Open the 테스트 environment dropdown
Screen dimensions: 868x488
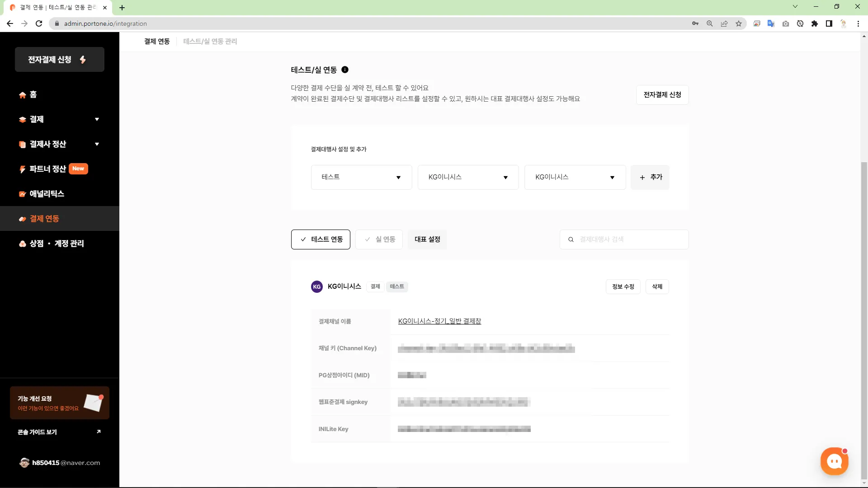361,177
